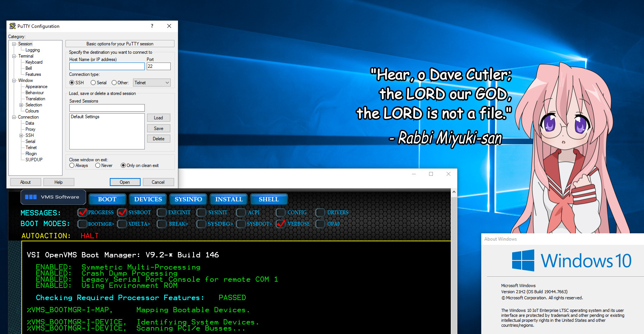The height and width of the screenshot is (334, 644).
Task: Enable the SYSBOOT> boot mode checkbox
Action: click(x=241, y=224)
